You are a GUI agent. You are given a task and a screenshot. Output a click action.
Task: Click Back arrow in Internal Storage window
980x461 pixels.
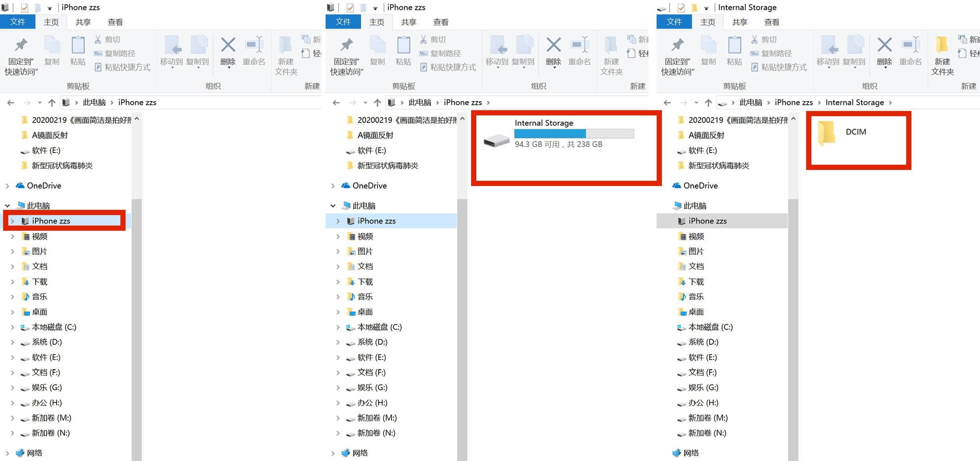pyautogui.click(x=667, y=103)
